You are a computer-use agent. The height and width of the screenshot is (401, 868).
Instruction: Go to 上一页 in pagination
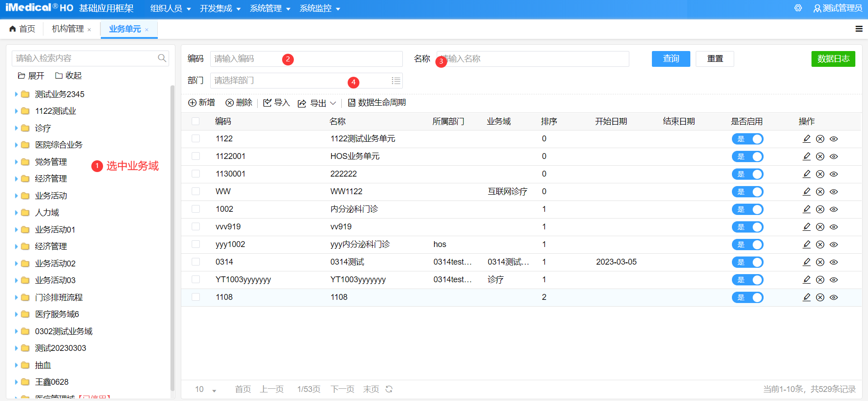(x=272, y=389)
